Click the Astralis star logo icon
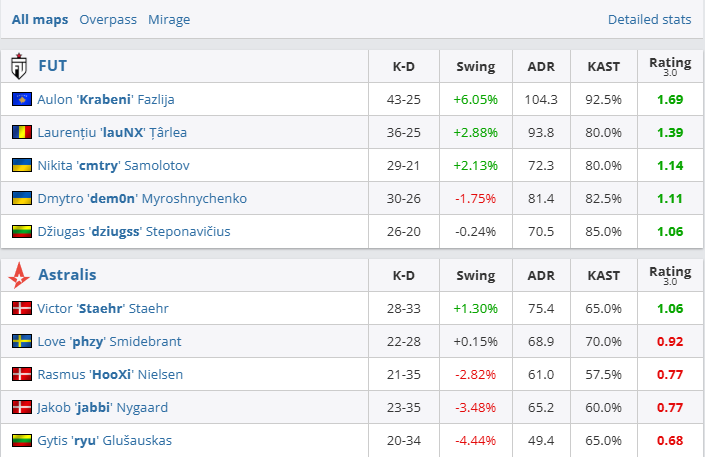 [18, 274]
